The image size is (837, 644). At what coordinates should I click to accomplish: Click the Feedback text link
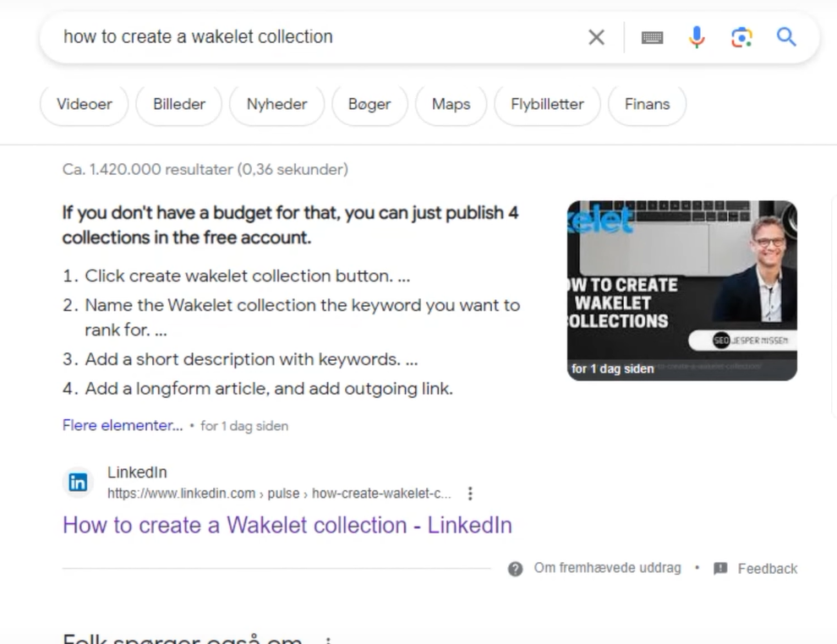pyautogui.click(x=768, y=569)
